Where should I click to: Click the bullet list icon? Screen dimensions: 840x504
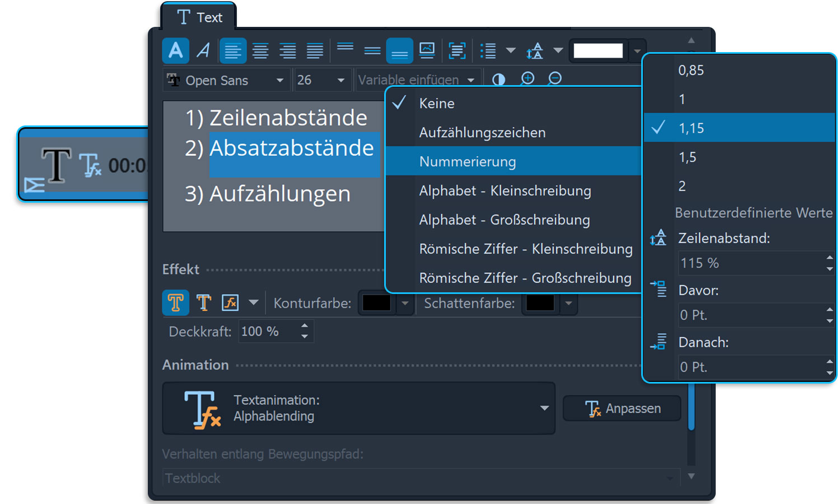coord(488,51)
